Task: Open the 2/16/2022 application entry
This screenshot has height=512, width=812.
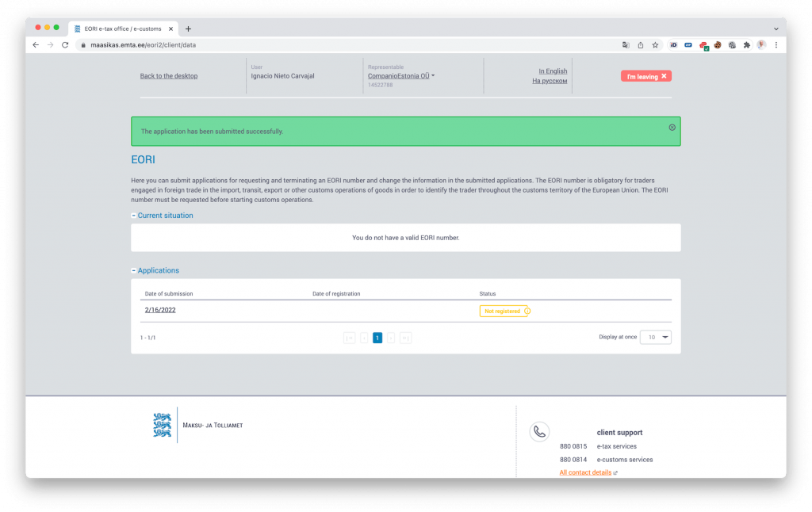Action: tap(160, 310)
